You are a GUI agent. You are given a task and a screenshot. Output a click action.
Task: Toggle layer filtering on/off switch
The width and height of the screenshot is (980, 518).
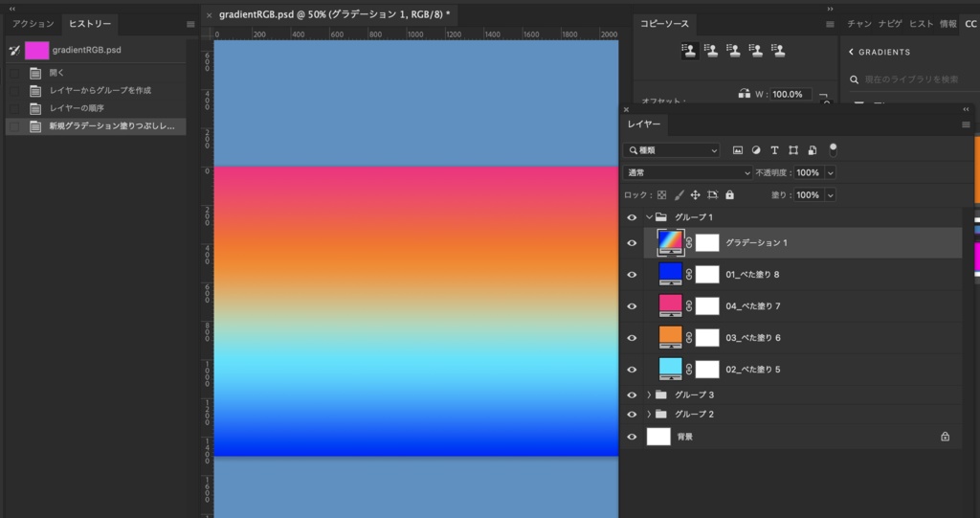point(833,150)
